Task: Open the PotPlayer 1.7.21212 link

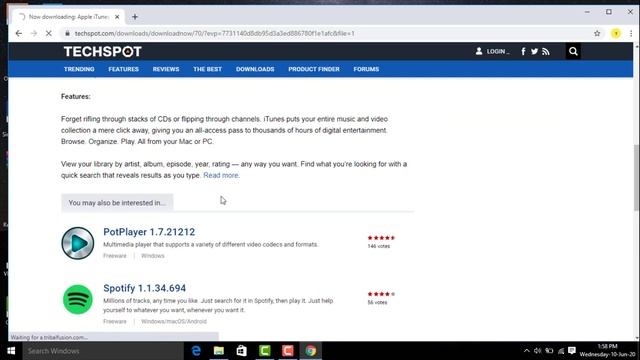Action: [149, 232]
